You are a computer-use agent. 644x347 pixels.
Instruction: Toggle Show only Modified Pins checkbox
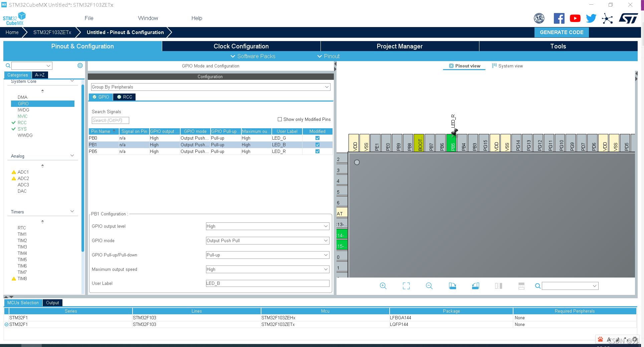coord(280,119)
